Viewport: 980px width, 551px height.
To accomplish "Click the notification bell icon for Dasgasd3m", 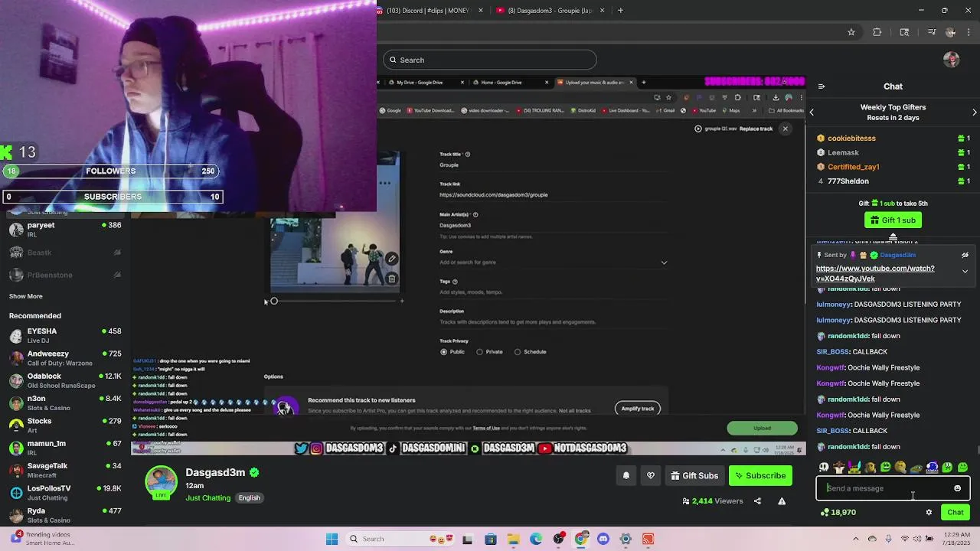I will click(626, 476).
